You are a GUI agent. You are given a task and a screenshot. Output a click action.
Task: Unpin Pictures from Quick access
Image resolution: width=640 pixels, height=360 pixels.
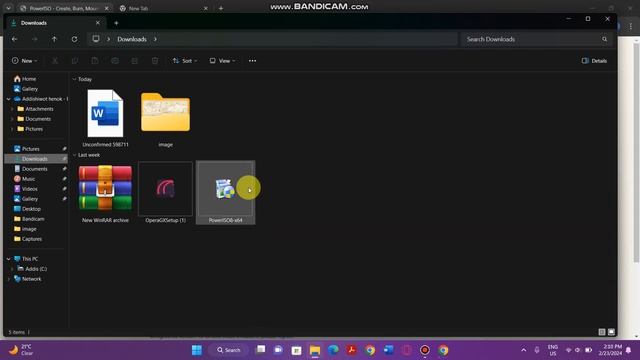tap(64, 149)
